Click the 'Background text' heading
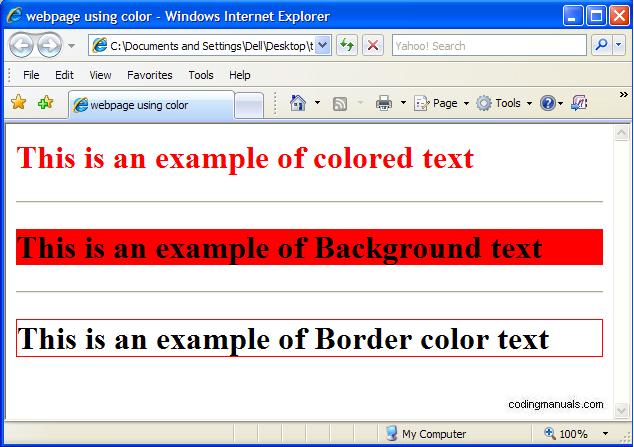This screenshot has height=447, width=634. click(x=279, y=247)
